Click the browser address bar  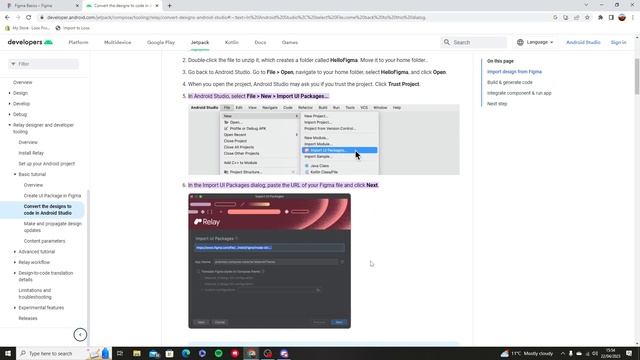click(x=294, y=18)
